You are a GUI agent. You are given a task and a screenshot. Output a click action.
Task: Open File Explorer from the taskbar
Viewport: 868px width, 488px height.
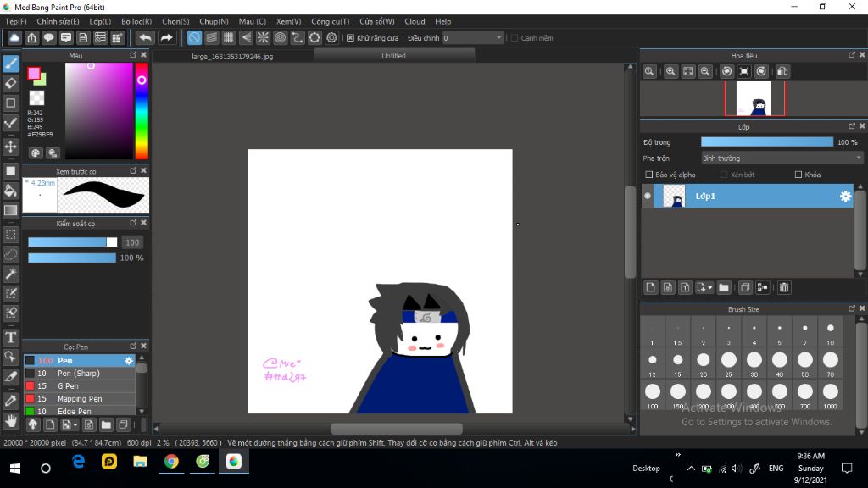tap(140, 462)
